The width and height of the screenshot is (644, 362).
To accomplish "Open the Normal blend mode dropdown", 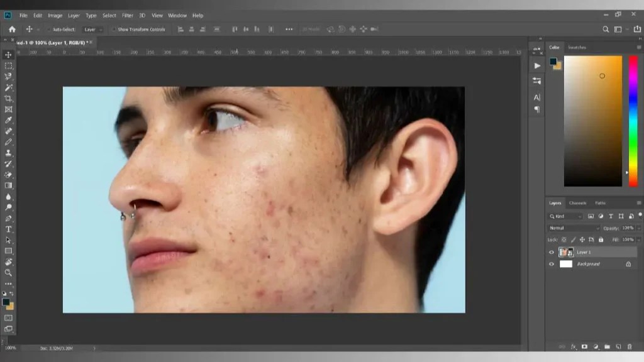I will [572, 228].
